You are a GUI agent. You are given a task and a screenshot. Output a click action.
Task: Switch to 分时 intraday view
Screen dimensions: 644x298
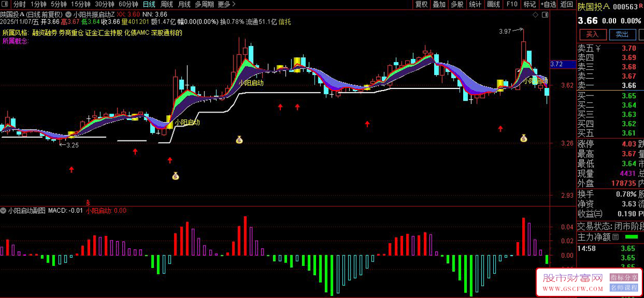19,4
